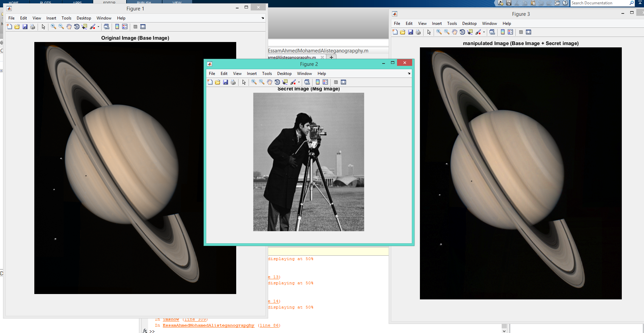644x333 pixels.
Task: Activate the Pan tool in Figure 2
Action: pos(270,82)
